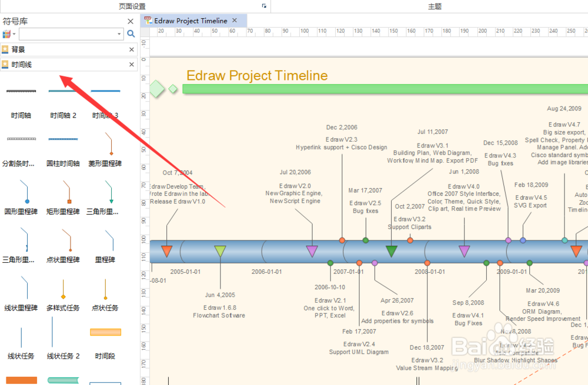
Task: Pick the 多样式任务 task shape
Action: pos(63,294)
